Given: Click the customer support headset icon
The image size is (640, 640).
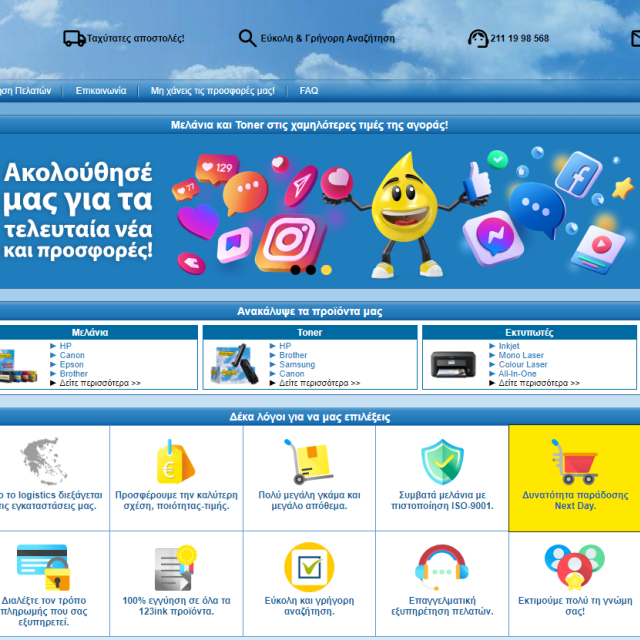Looking at the screenshot, I should [x=478, y=38].
